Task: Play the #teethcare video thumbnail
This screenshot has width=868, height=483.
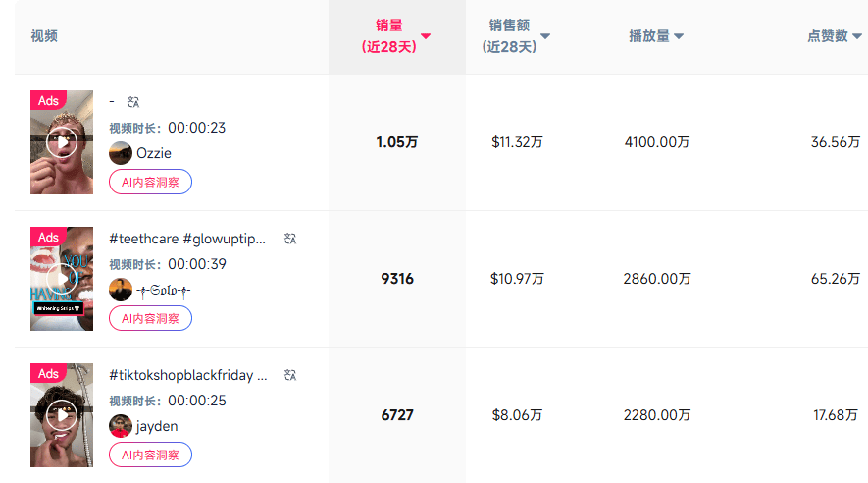Action: [x=62, y=279]
